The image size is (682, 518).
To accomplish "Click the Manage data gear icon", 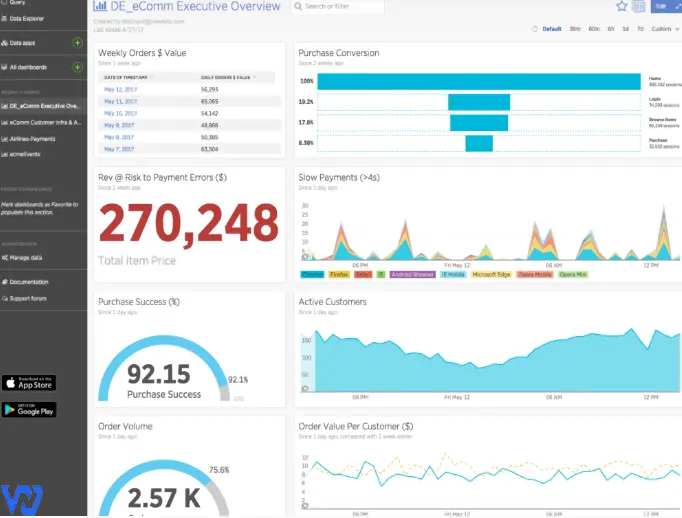I will click(4, 258).
